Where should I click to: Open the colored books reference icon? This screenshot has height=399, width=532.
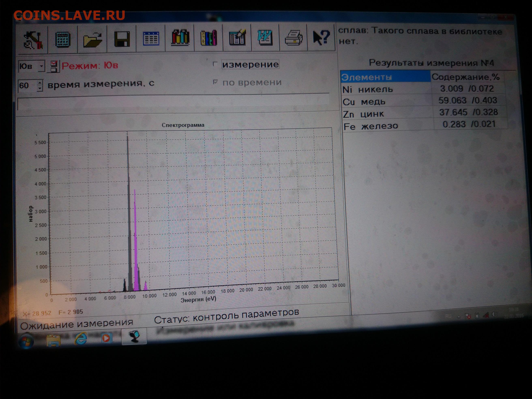click(209, 38)
